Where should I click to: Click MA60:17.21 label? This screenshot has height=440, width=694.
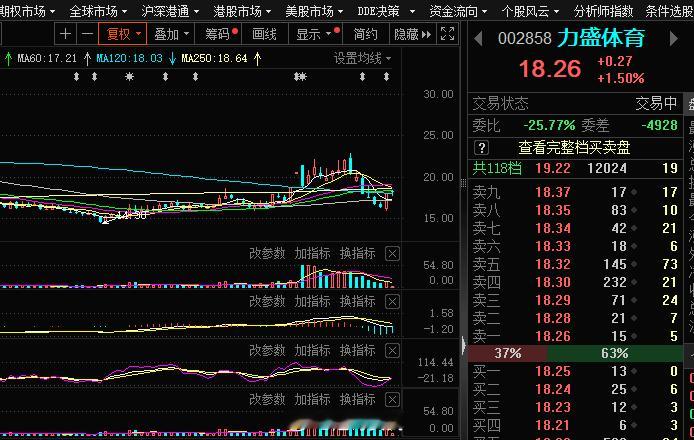point(47,58)
